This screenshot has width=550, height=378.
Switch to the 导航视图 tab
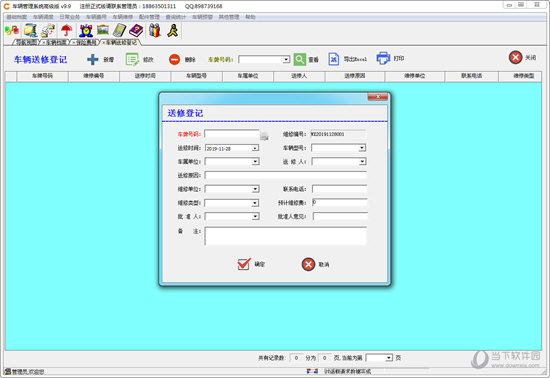(26, 42)
